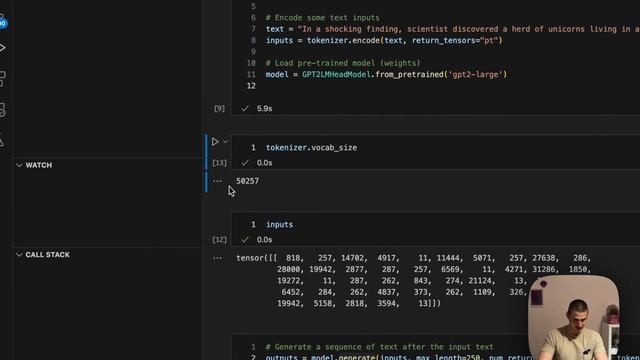The width and height of the screenshot is (640, 360).
Task: Click execution count [9]
Action: pyautogui.click(x=219, y=109)
